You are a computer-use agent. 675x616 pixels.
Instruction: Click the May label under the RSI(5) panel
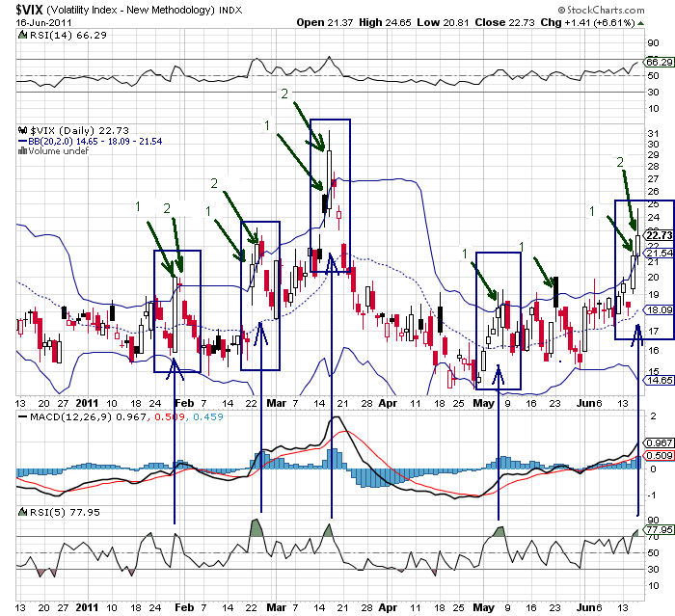[483, 608]
